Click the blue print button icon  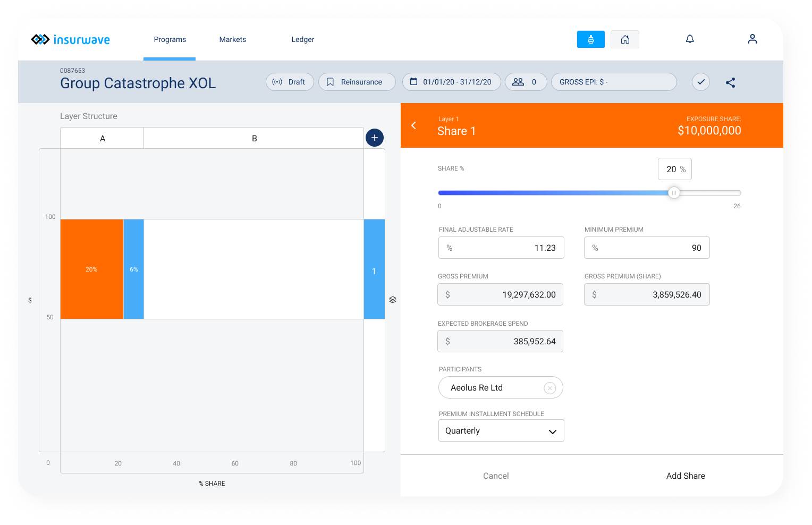(591, 39)
